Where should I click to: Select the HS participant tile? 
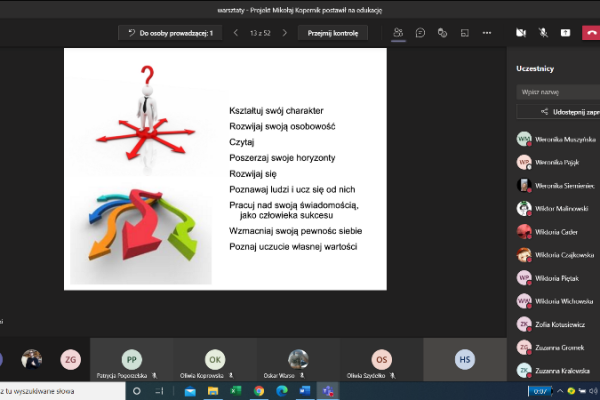tap(465, 359)
